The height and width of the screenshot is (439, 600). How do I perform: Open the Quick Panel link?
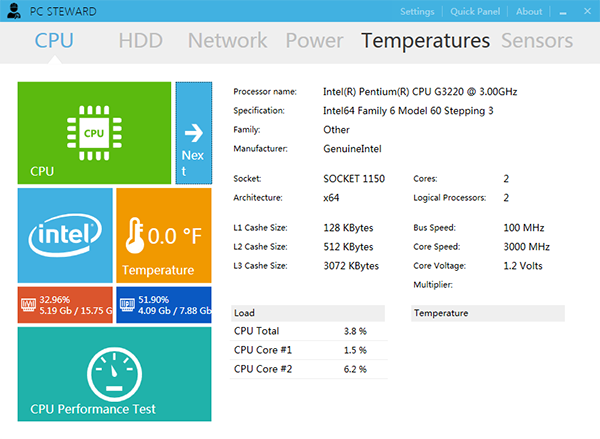[x=475, y=11]
